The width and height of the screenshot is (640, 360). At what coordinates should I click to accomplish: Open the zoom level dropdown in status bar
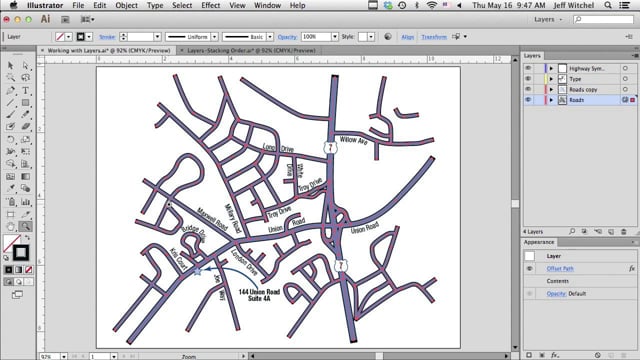click(64, 356)
